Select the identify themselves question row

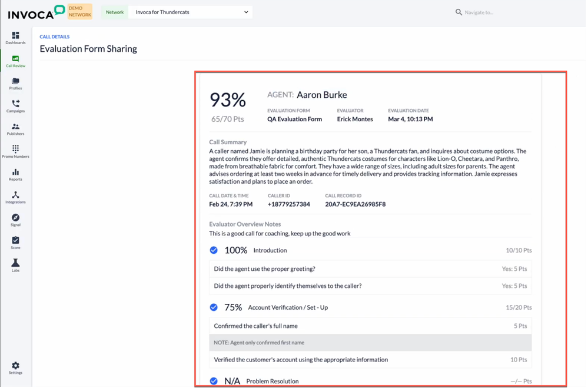point(370,286)
